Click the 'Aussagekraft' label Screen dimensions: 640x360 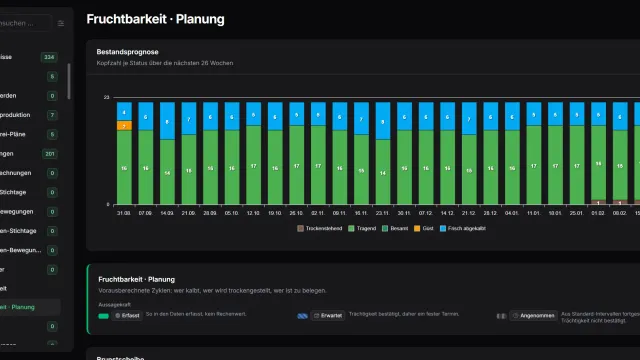pyautogui.click(x=114, y=304)
